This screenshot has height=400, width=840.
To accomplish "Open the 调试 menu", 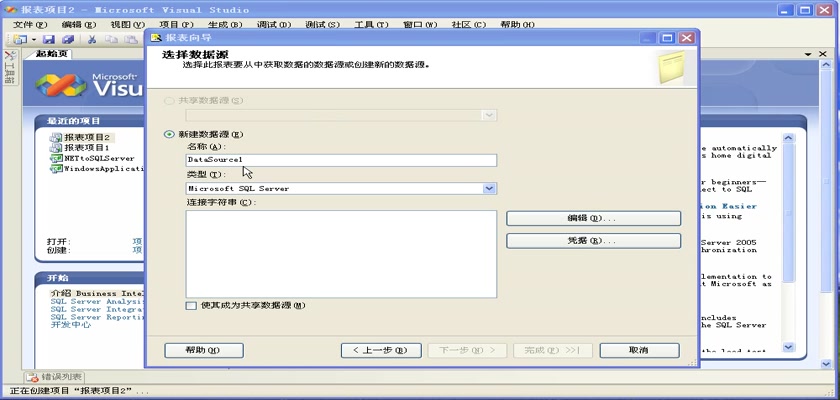I will [274, 25].
